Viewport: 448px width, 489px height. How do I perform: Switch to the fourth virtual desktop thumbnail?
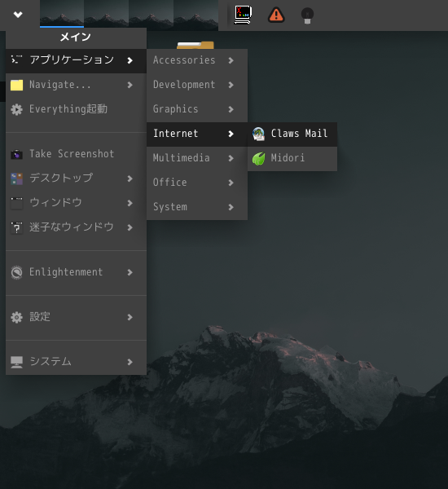[x=195, y=14]
